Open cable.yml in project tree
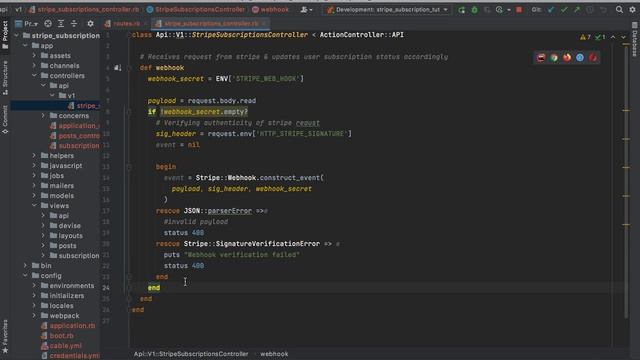Screen dimensions: 640x360 click(x=61, y=346)
